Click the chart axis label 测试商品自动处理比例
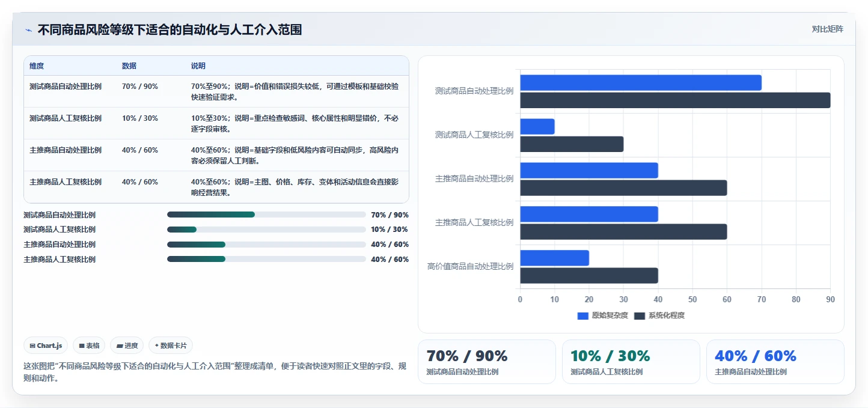The width and height of the screenshot is (868, 408). (x=474, y=91)
